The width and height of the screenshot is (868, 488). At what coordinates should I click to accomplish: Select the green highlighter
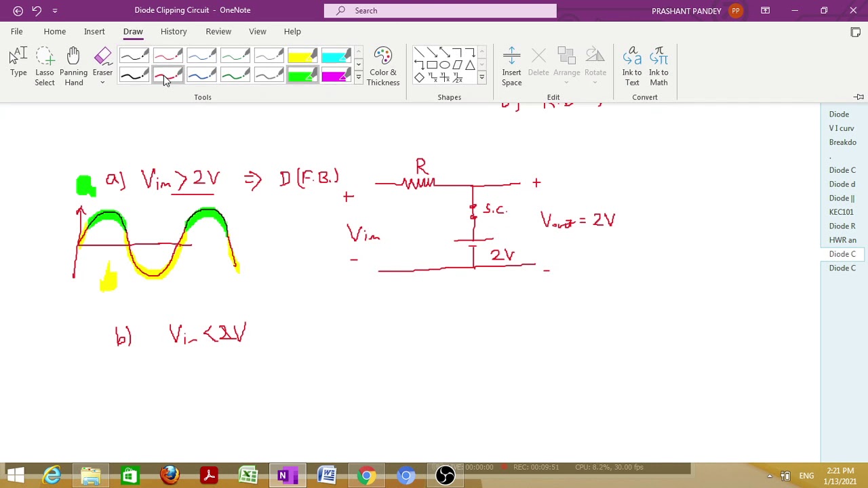coord(302,75)
